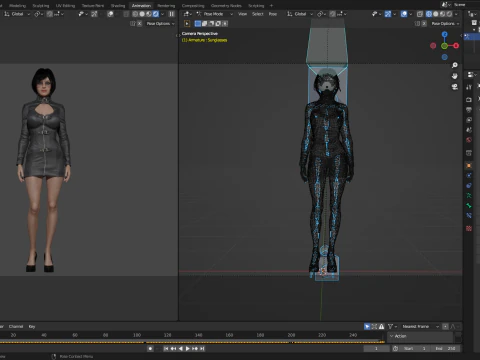Open the checkered Texture properties tab icon
This screenshot has height=360, width=480.
tap(469, 228)
